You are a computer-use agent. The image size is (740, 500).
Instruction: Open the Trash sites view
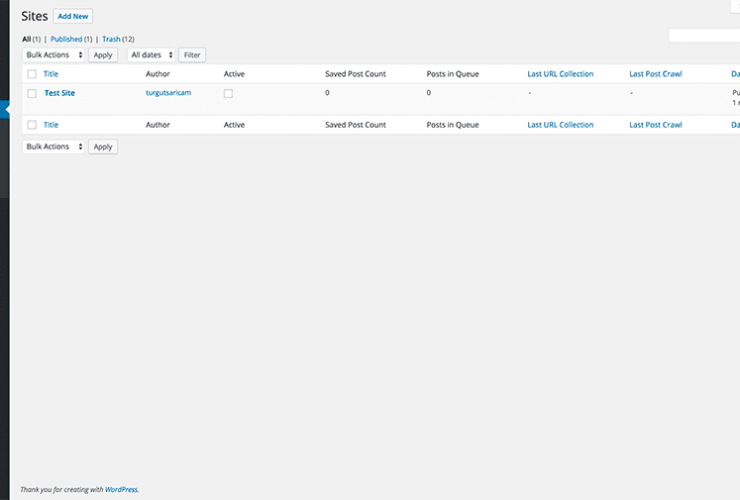click(x=111, y=39)
